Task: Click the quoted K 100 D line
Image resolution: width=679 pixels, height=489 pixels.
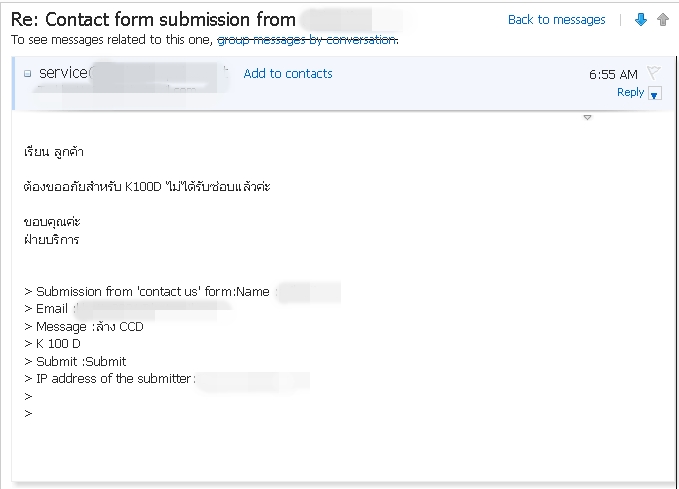Action: point(52,344)
